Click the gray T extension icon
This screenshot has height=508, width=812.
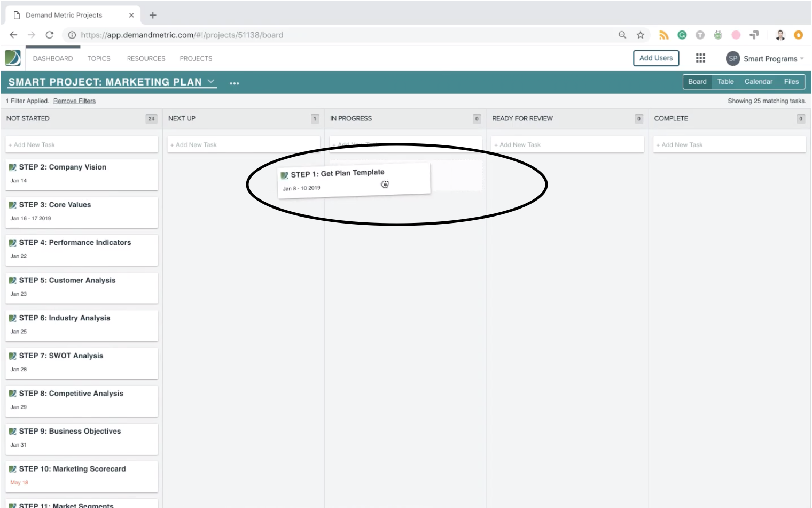coord(700,35)
